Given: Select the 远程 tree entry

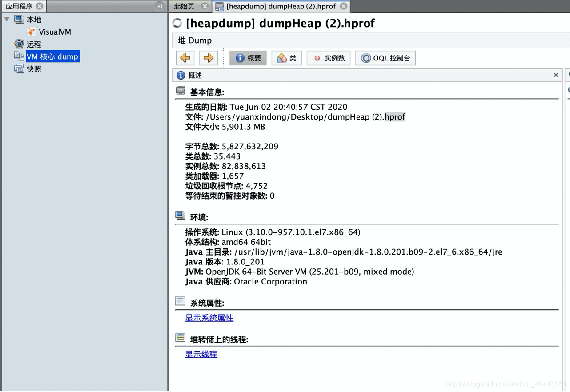Looking at the screenshot, I should (34, 44).
